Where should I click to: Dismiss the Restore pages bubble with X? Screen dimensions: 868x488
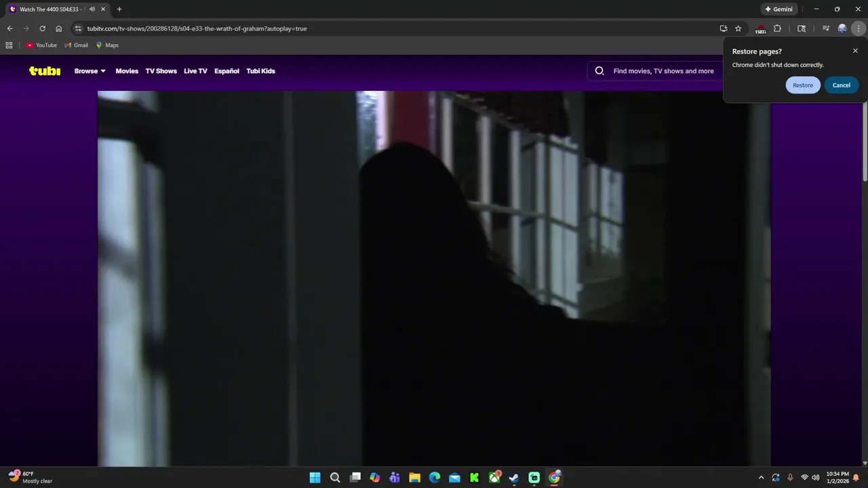[855, 51]
